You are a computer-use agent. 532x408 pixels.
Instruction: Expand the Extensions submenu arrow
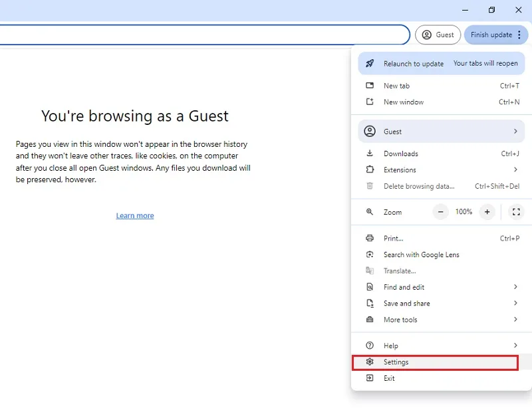pyautogui.click(x=515, y=169)
